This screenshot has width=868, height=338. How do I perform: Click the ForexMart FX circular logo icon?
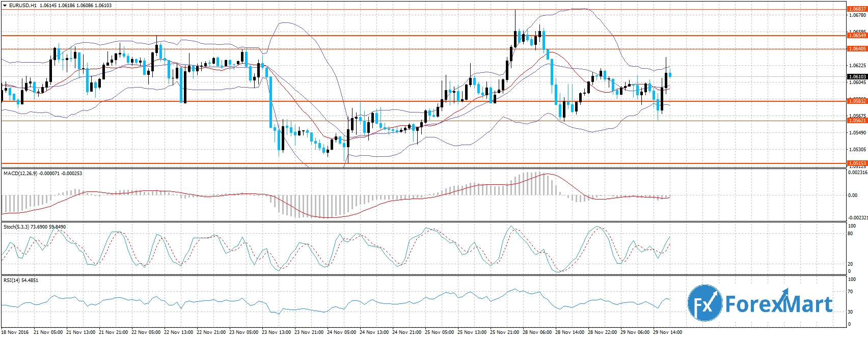coord(704,304)
